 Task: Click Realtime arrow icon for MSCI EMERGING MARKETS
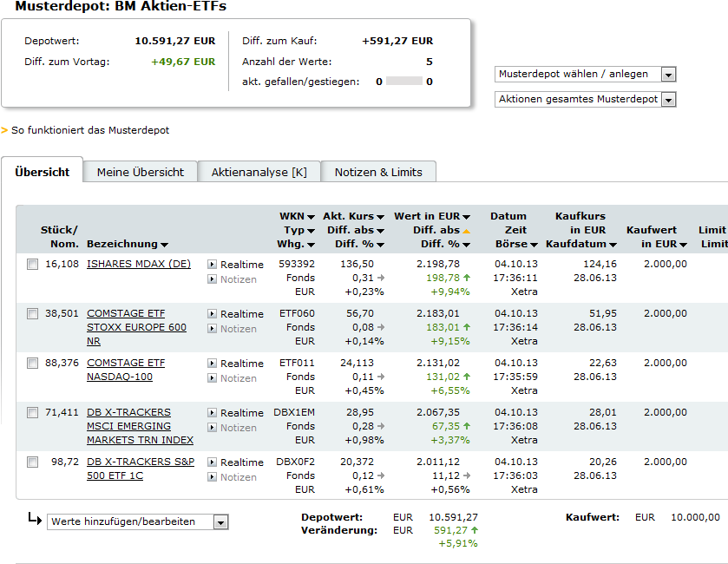click(213, 413)
